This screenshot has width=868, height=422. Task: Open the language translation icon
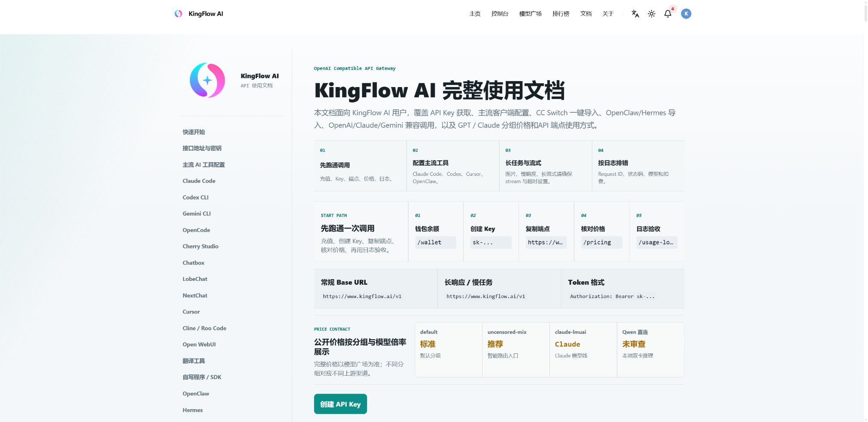[635, 14]
